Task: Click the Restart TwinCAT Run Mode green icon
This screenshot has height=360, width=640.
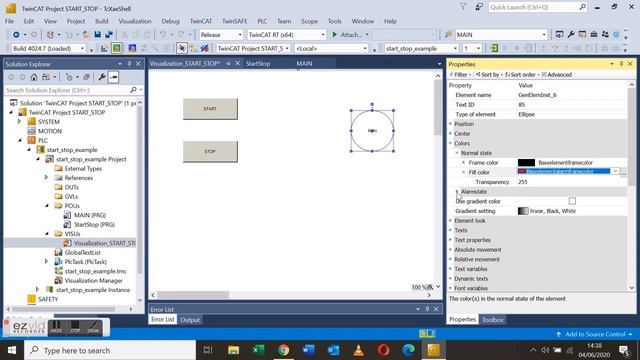Action: (x=117, y=49)
